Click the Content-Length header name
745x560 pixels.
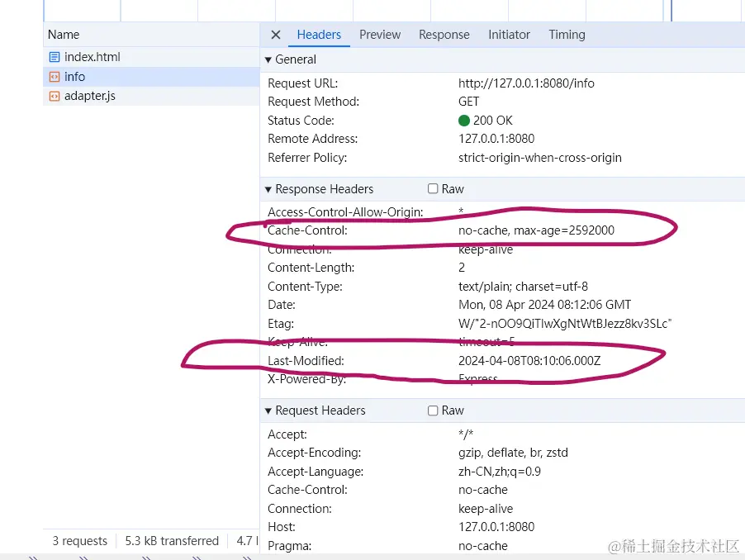click(x=311, y=268)
